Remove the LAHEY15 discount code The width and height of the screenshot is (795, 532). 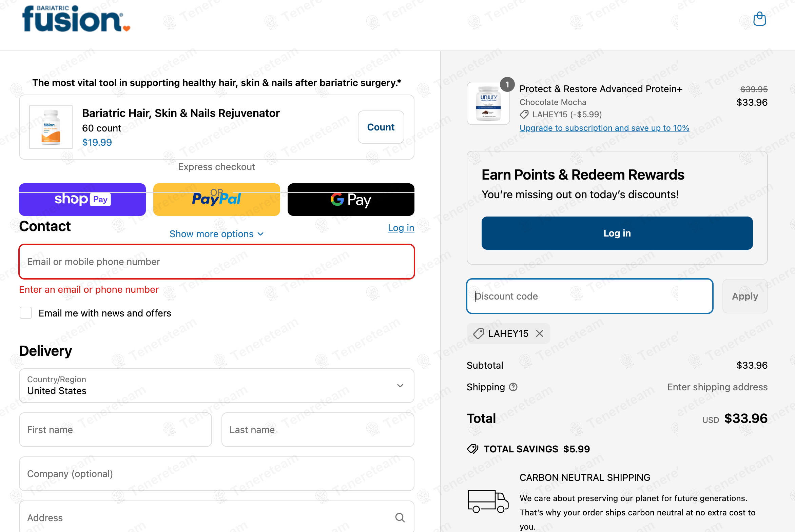(x=539, y=333)
